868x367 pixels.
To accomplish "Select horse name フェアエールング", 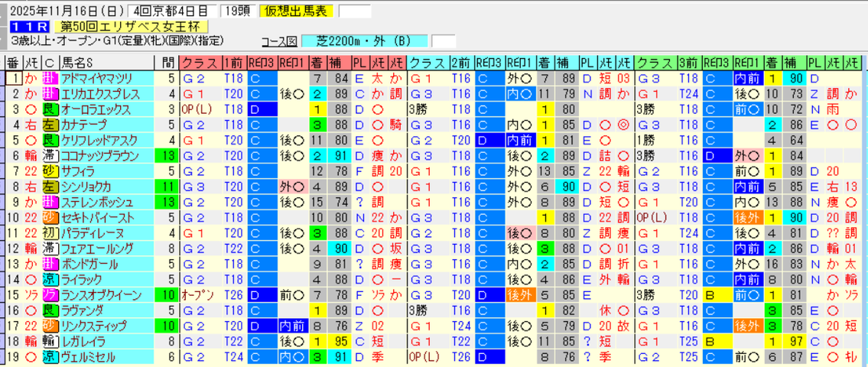I will 96,248.
